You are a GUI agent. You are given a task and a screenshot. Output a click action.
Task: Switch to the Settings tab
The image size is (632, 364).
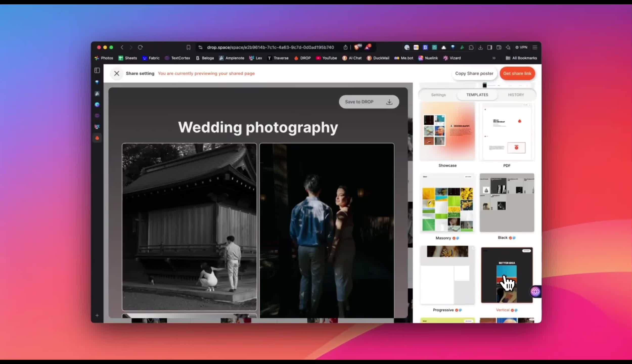click(438, 95)
